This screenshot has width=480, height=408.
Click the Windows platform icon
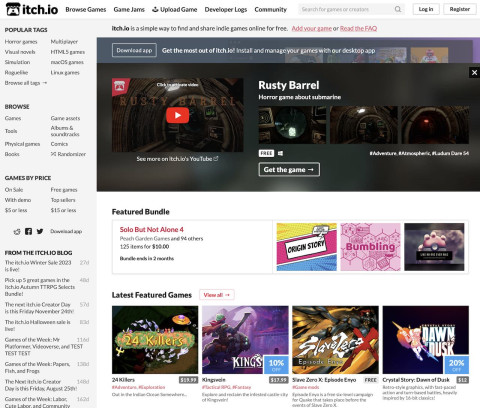280,153
